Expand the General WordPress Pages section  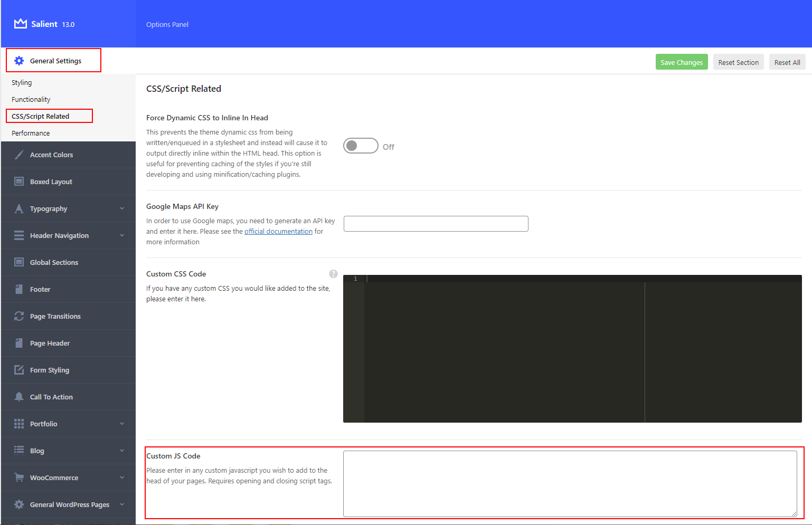[x=122, y=504]
